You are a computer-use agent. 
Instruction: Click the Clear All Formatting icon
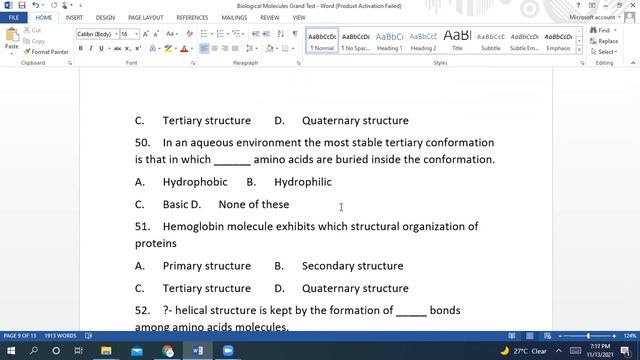(x=189, y=34)
